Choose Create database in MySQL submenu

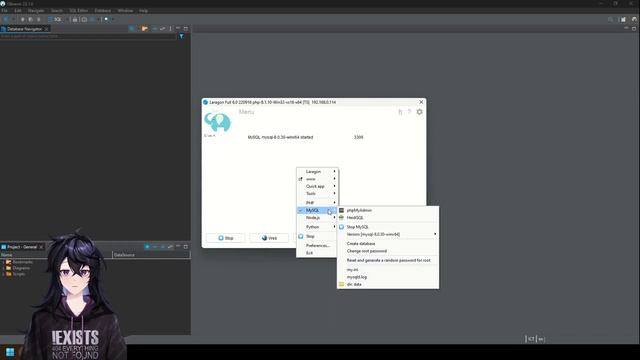pos(388,244)
